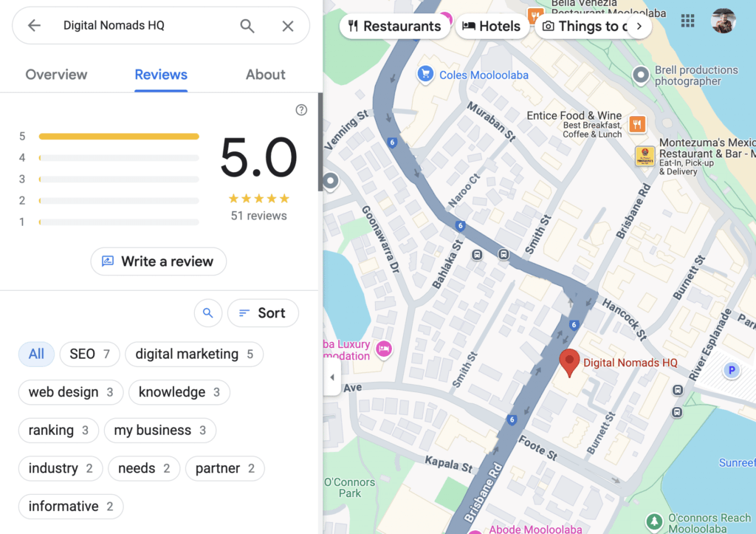Show Restaurants on the map
Image resolution: width=756 pixels, height=534 pixels.
point(394,26)
